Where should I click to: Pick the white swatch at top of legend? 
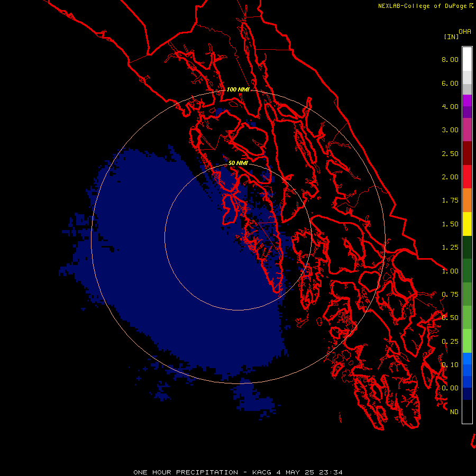(467, 59)
